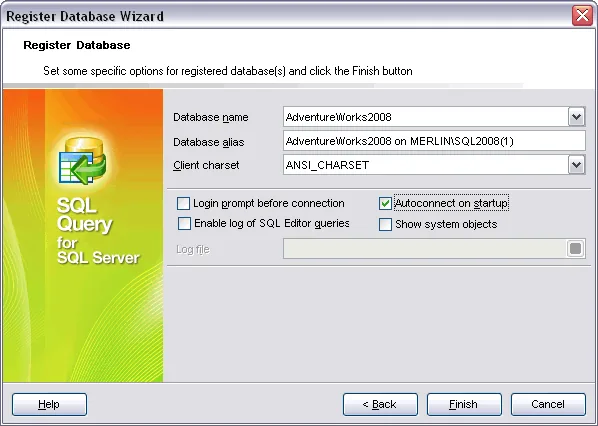Click the 'Register Database Wizard' title bar text
598x426 pixels.
[x=85, y=16]
